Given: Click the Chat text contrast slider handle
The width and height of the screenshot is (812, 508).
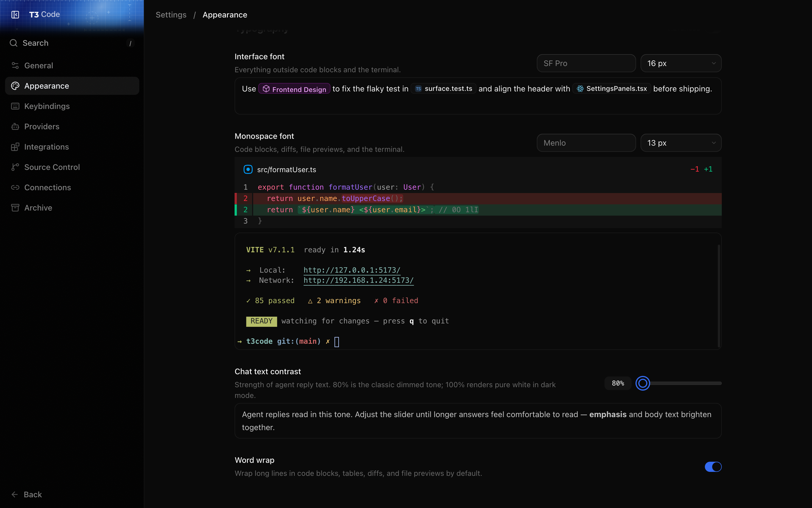Looking at the screenshot, I should coord(643,383).
